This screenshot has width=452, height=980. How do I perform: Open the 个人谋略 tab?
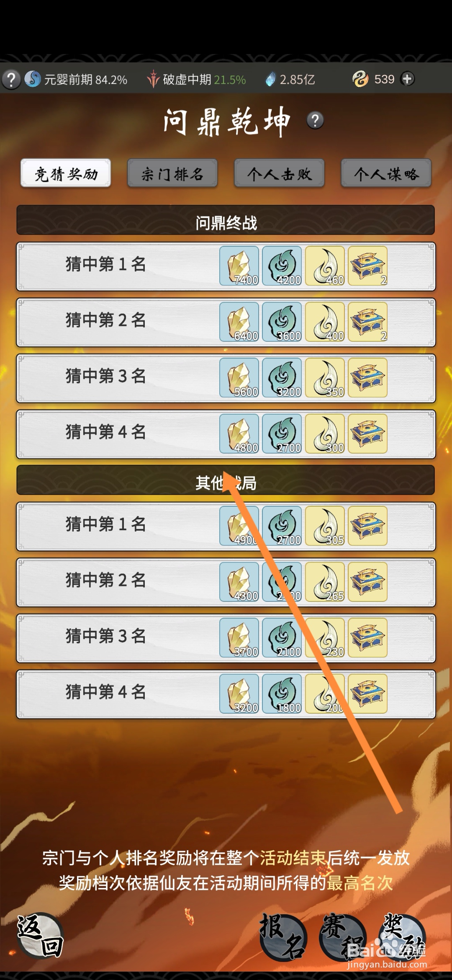coord(386,173)
